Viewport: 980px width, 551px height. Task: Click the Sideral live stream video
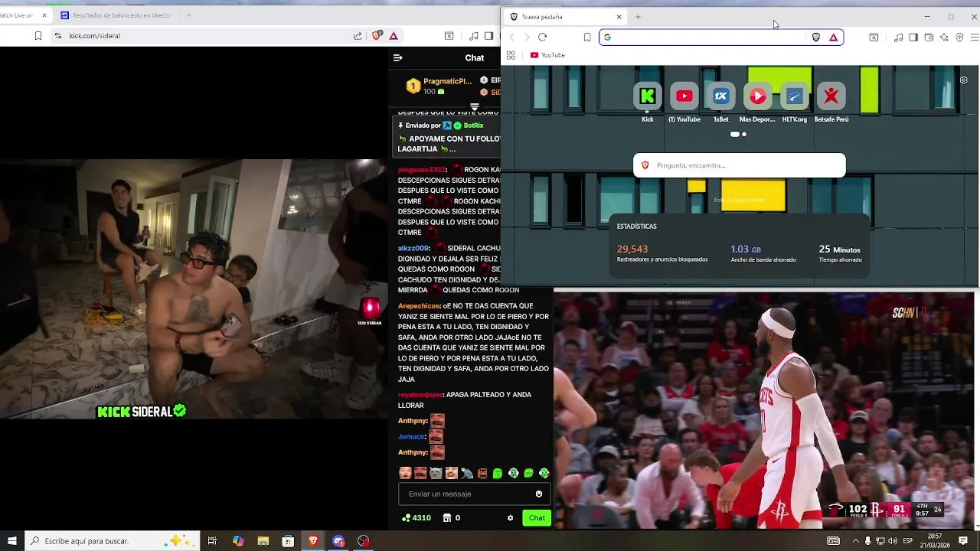point(194,289)
